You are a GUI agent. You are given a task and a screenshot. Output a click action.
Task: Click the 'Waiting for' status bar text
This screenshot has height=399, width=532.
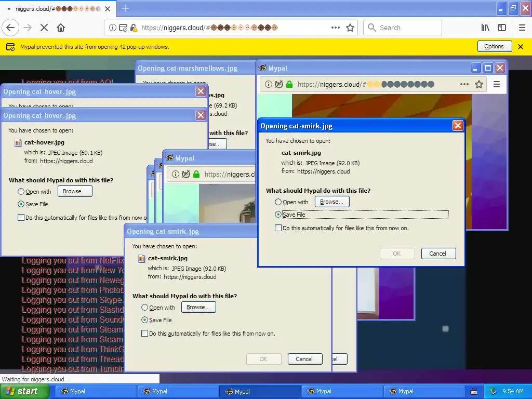coord(35,379)
